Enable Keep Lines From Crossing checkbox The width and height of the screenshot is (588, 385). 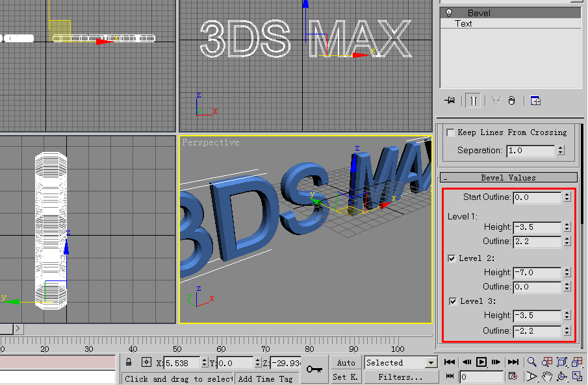[450, 132]
